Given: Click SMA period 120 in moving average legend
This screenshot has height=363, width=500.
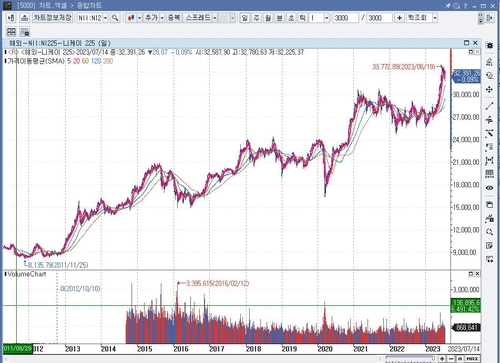Looking at the screenshot, I should (x=96, y=61).
